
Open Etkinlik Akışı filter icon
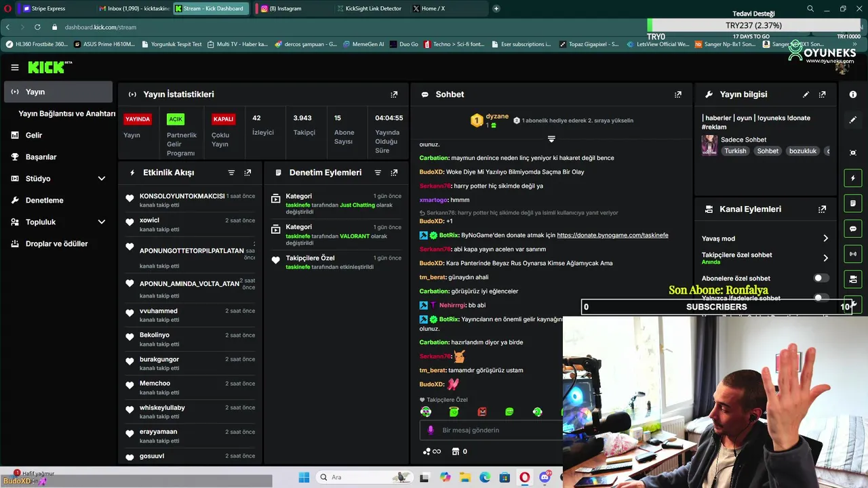231,173
